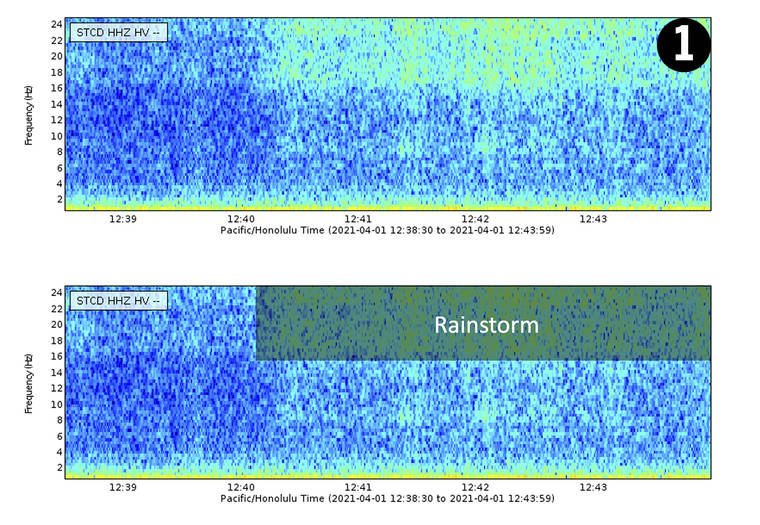Click the 12:42 time marker on bottom spectrogram
This screenshot has width=760, height=525.
475,486
